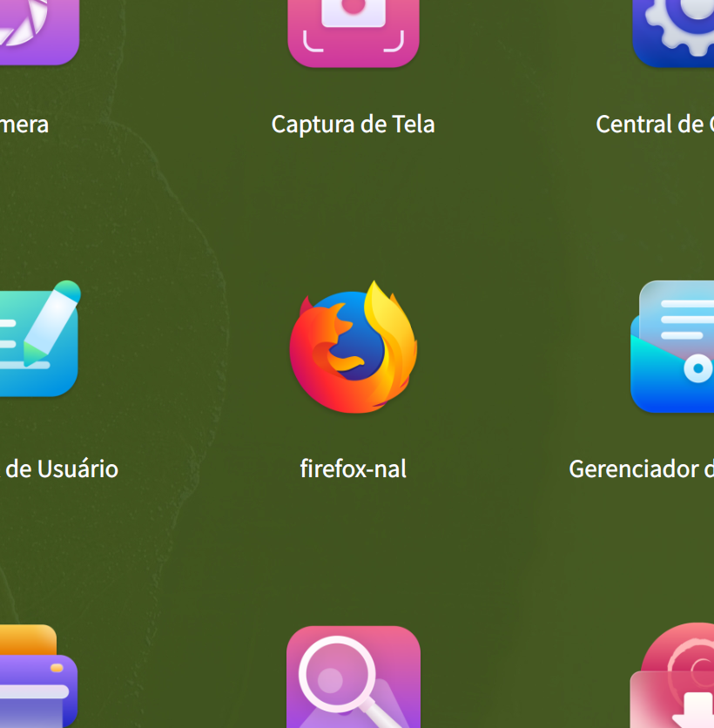Launch Firefox from the firefox-nal icon
The height and width of the screenshot is (728, 714).
tap(353, 347)
